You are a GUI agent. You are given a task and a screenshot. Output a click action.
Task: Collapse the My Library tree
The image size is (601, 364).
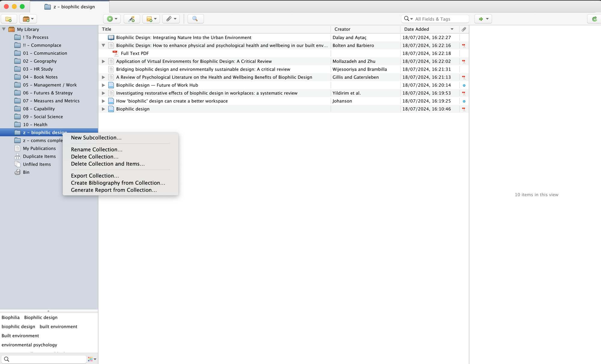[x=4, y=29]
